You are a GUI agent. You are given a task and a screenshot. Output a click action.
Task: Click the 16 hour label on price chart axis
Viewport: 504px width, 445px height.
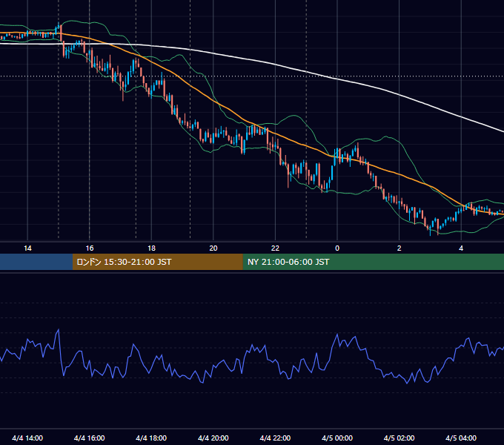tap(90, 248)
